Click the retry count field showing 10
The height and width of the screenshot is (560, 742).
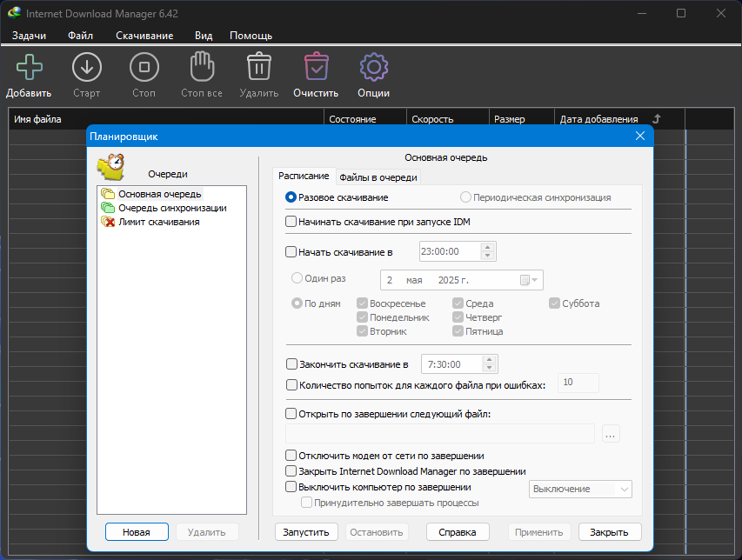(578, 383)
